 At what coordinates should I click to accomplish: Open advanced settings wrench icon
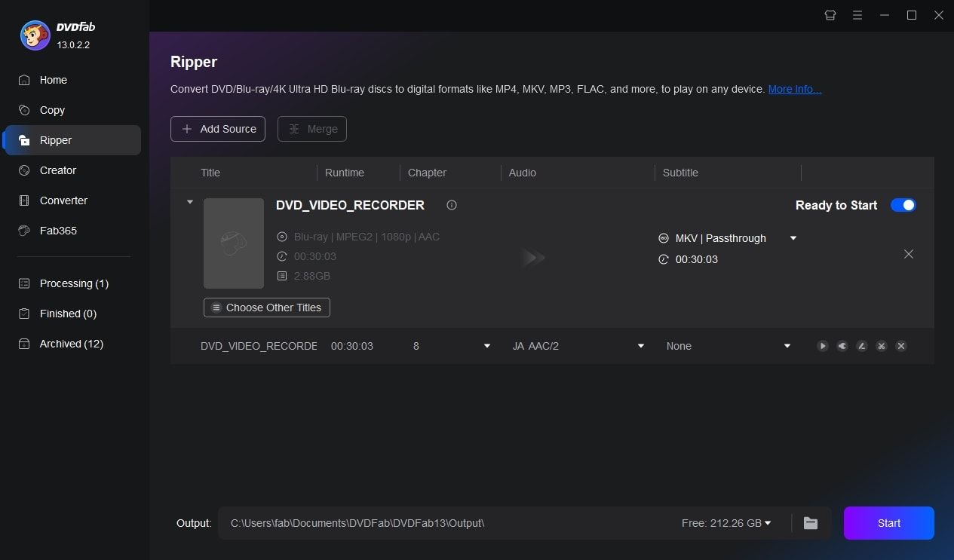point(842,346)
